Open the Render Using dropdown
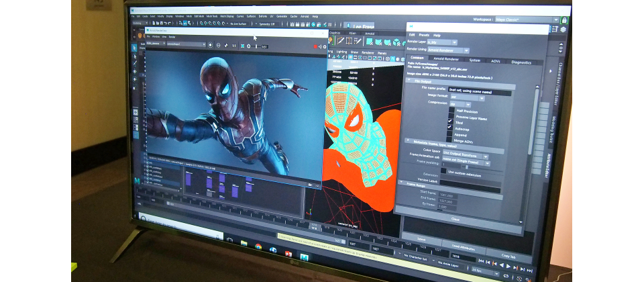Viewport: 644px width, 282px height. (449, 50)
